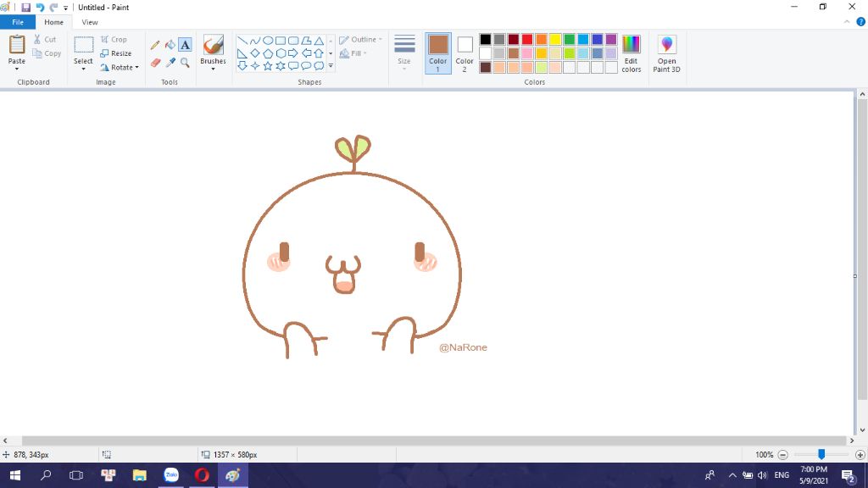Click the Windows Start button
Screen dimensions: 868x488
pyautogui.click(x=15, y=475)
